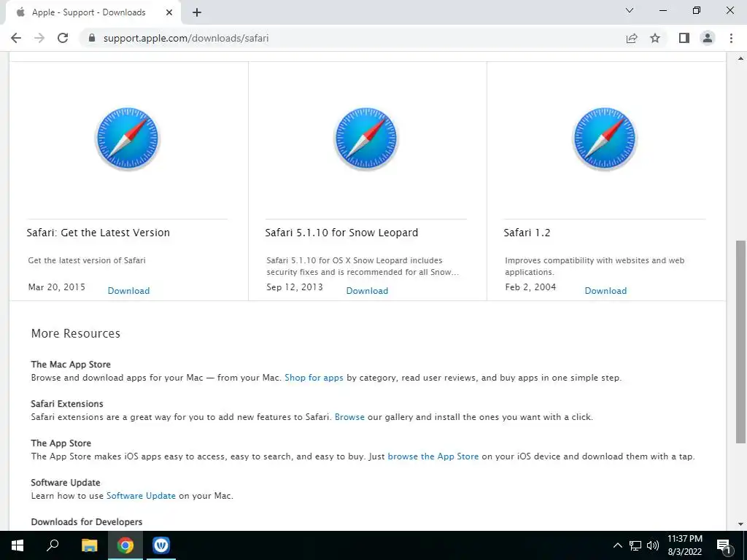Open 'Safari: Get the Latest Version' title
This screenshot has height=560, width=747.
[x=98, y=233]
